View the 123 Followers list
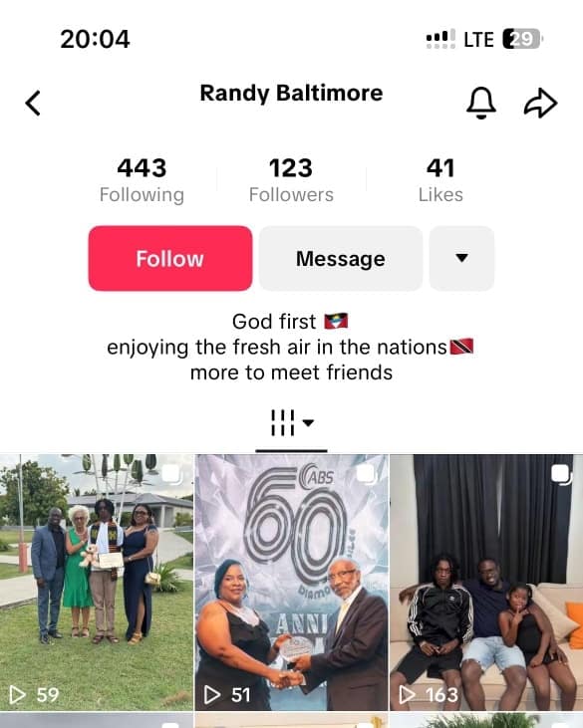The image size is (583, 728). point(291,180)
